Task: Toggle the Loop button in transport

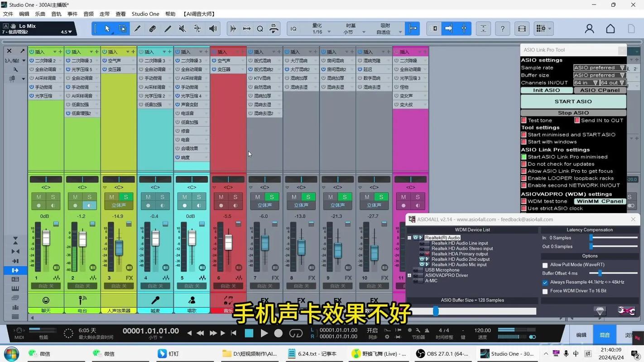Action: click(x=296, y=333)
